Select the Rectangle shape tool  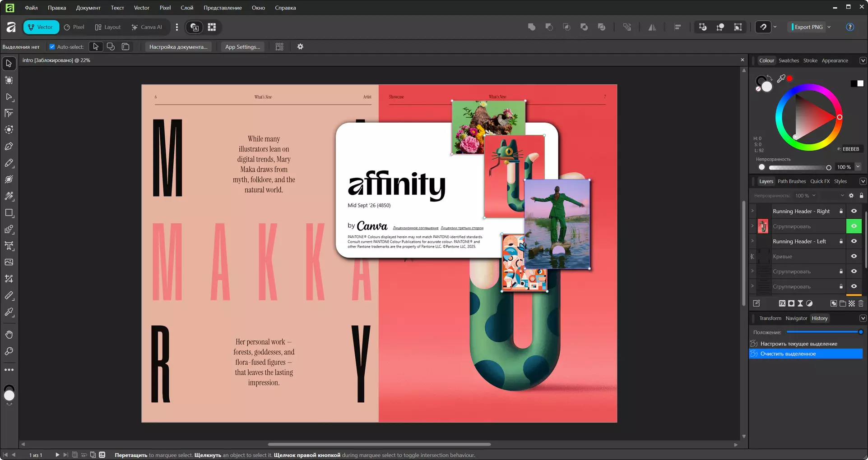(x=9, y=213)
